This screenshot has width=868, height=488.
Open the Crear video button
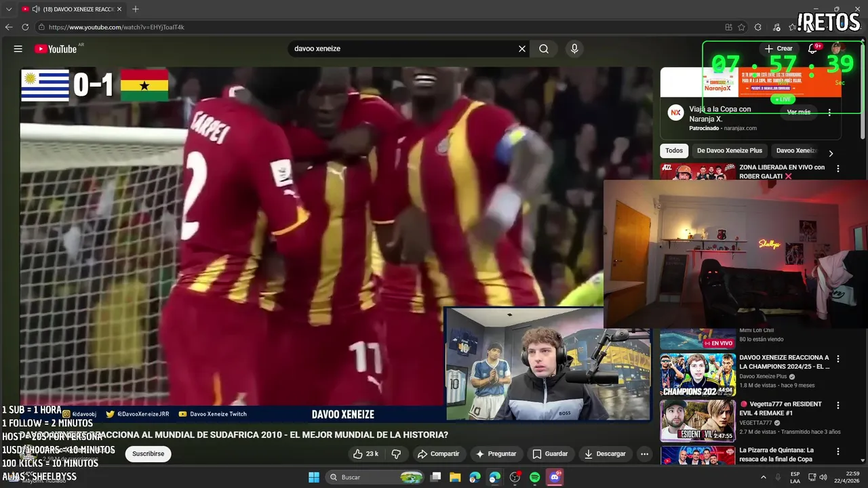point(778,49)
